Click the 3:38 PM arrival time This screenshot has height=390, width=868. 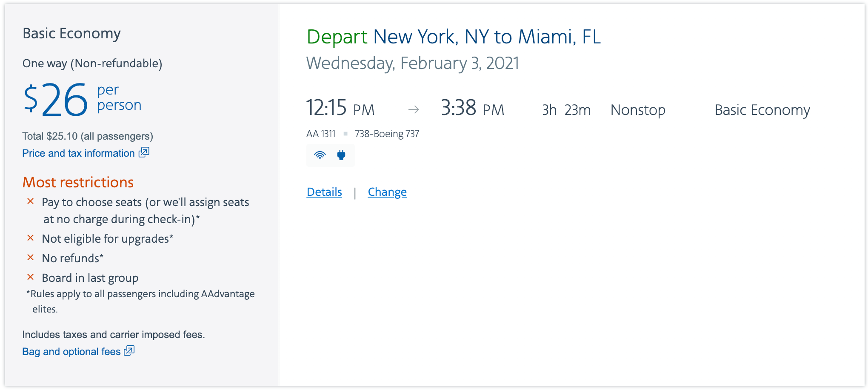[x=472, y=108]
